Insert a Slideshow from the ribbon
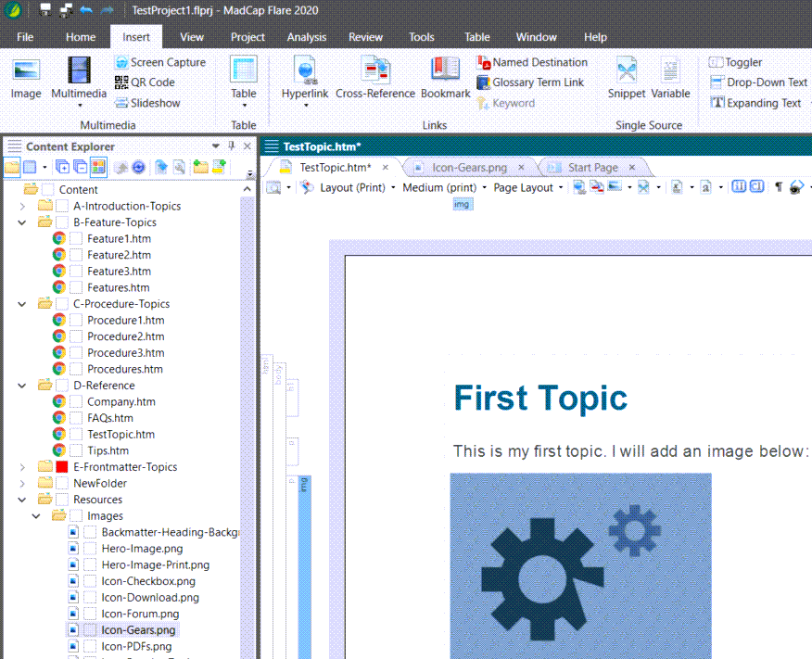Viewport: 812px width, 659px height. pyautogui.click(x=147, y=103)
